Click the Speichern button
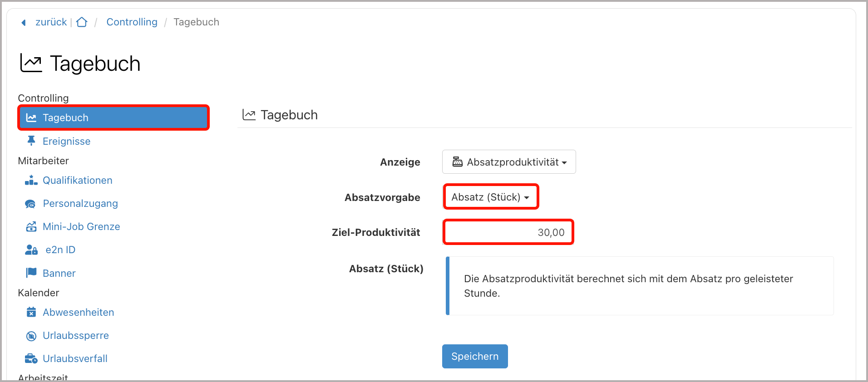This screenshot has width=868, height=382. 475,357
